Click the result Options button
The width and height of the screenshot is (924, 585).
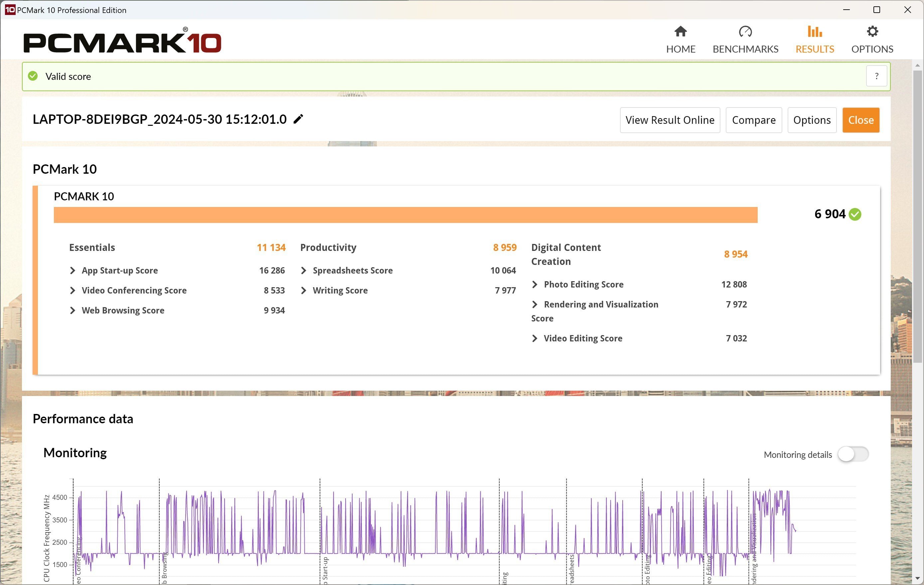tap(812, 120)
